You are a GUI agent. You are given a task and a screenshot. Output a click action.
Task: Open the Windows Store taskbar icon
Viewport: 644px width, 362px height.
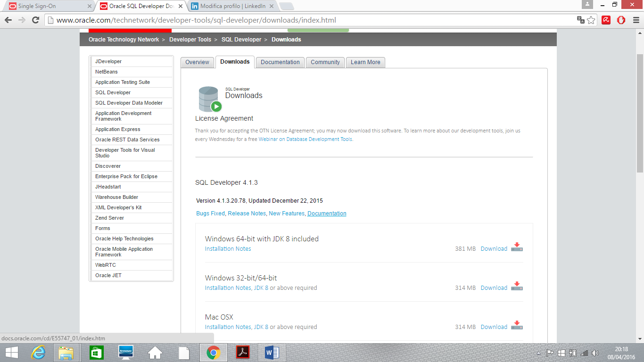pos(96,353)
